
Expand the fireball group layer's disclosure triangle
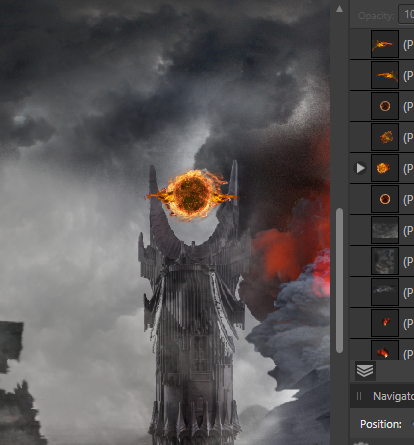coord(360,168)
